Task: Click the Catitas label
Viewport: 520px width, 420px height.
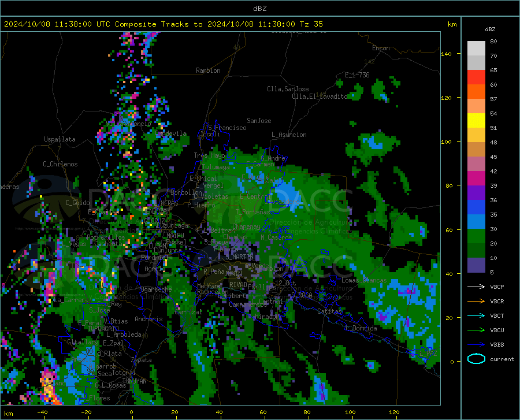Action: tap(329, 311)
